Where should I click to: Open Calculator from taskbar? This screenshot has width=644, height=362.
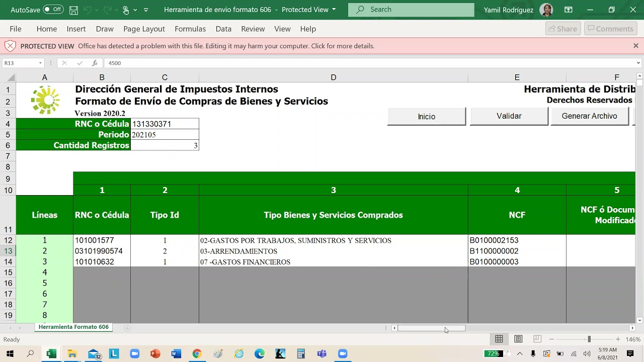click(x=301, y=354)
